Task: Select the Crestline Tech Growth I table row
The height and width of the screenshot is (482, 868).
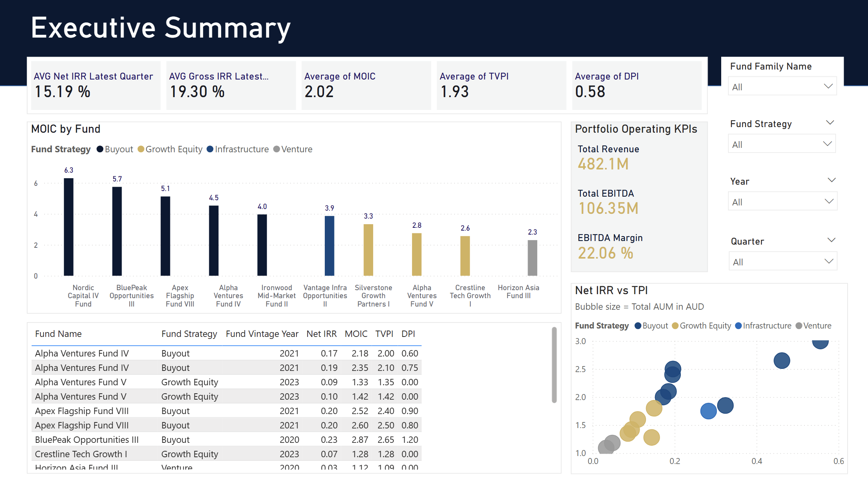Action: click(226, 454)
